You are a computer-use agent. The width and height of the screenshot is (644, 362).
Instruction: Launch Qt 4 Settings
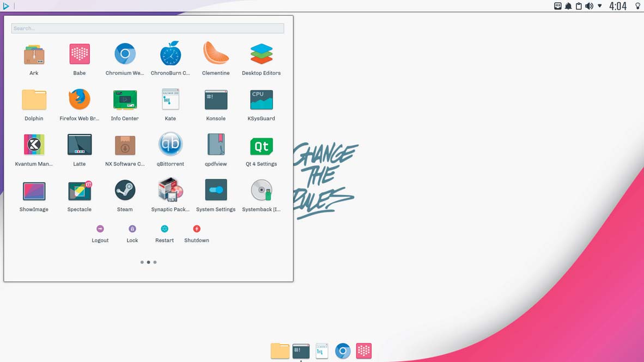click(261, 146)
